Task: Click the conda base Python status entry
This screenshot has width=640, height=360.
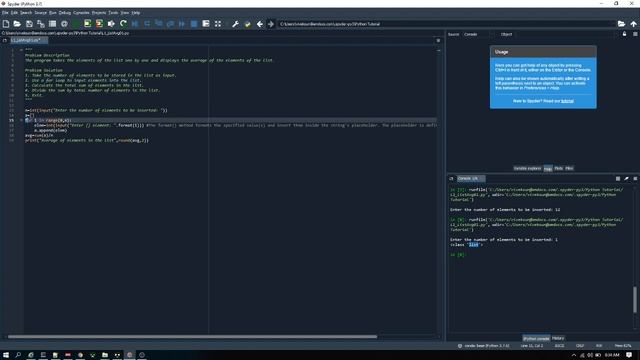Action: click(483, 346)
